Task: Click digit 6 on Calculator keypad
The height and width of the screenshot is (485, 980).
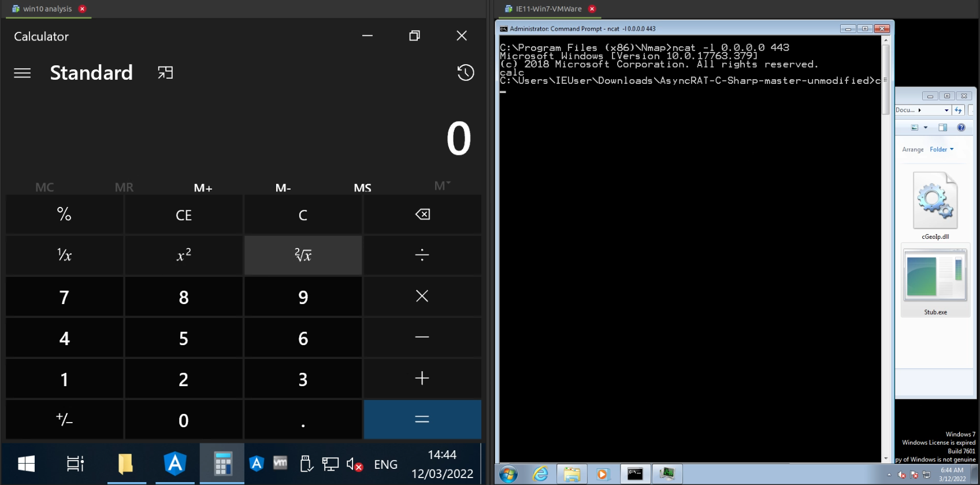Action: [x=303, y=338]
